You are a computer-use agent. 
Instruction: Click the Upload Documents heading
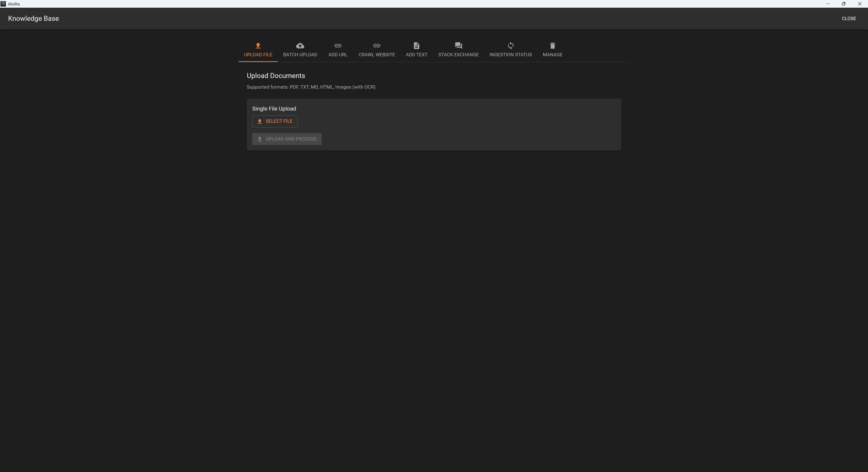(x=276, y=76)
